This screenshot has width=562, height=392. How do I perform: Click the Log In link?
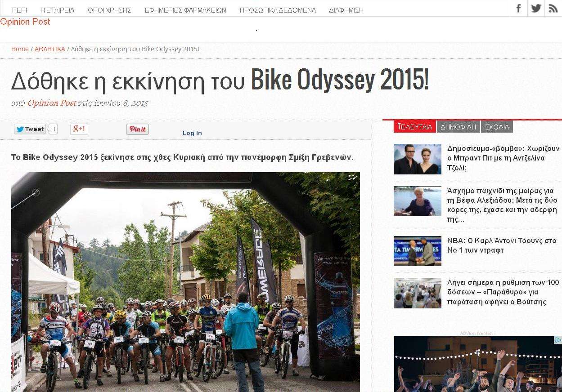click(x=192, y=133)
